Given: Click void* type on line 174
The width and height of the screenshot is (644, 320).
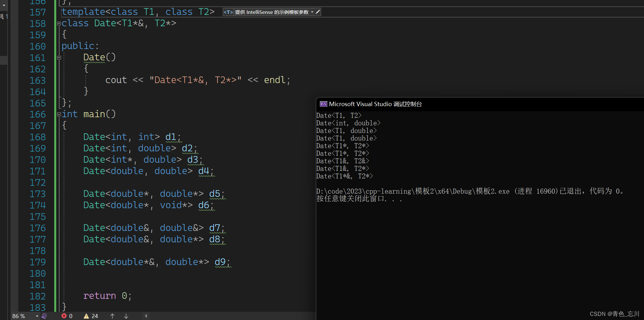Looking at the screenshot, I should [x=173, y=205].
